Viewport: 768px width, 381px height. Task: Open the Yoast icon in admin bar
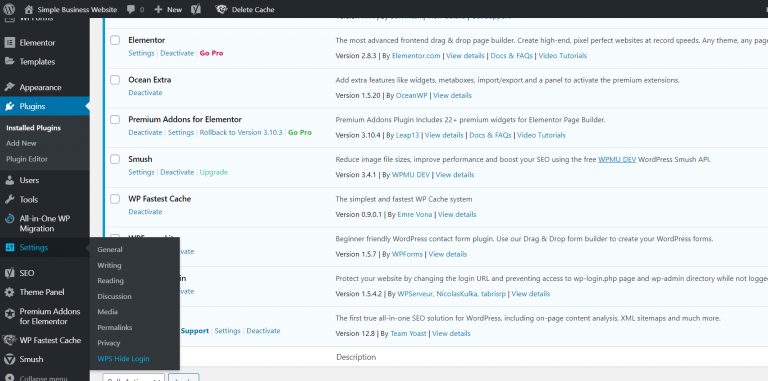196,9
